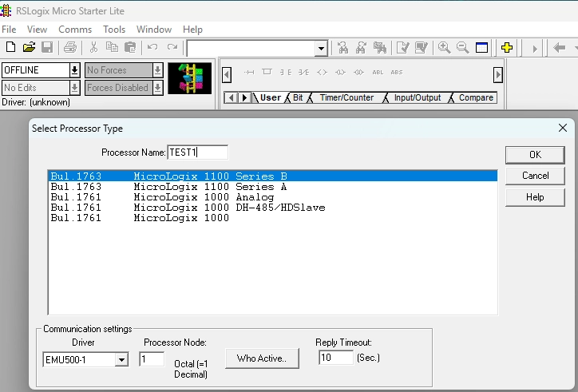Switch to the User instruction tab
Screen dimensions: 578x392
(270, 97)
